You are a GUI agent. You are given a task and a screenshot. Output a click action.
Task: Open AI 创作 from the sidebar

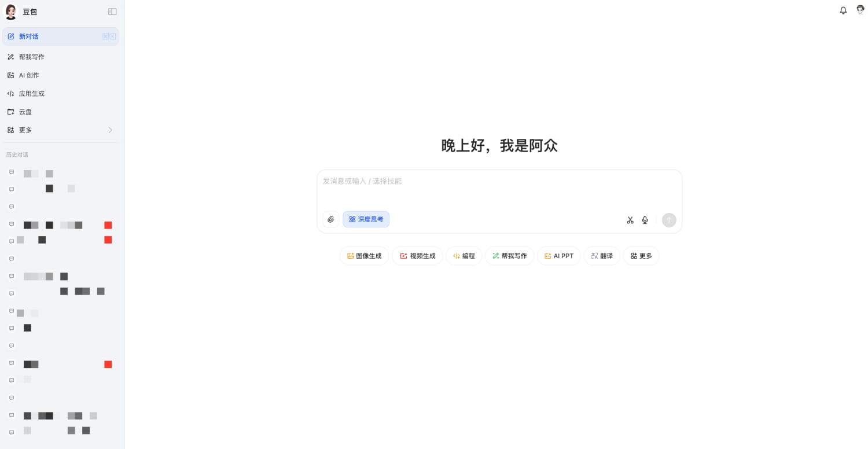(x=29, y=75)
